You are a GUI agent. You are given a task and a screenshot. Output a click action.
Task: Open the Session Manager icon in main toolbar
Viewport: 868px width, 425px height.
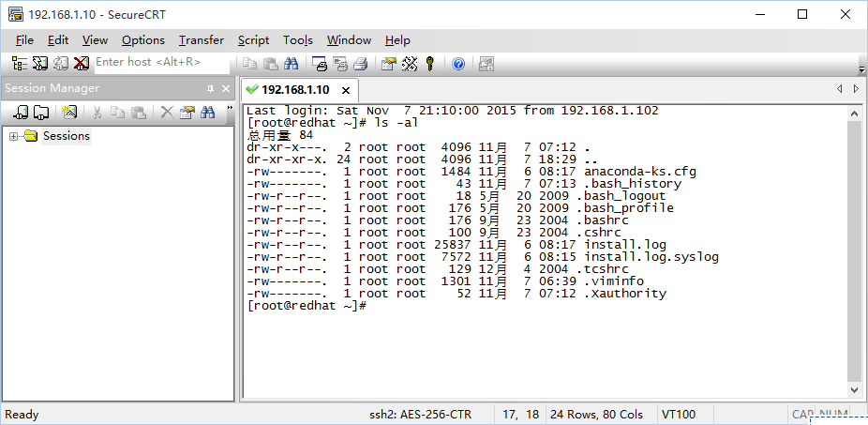[20, 63]
